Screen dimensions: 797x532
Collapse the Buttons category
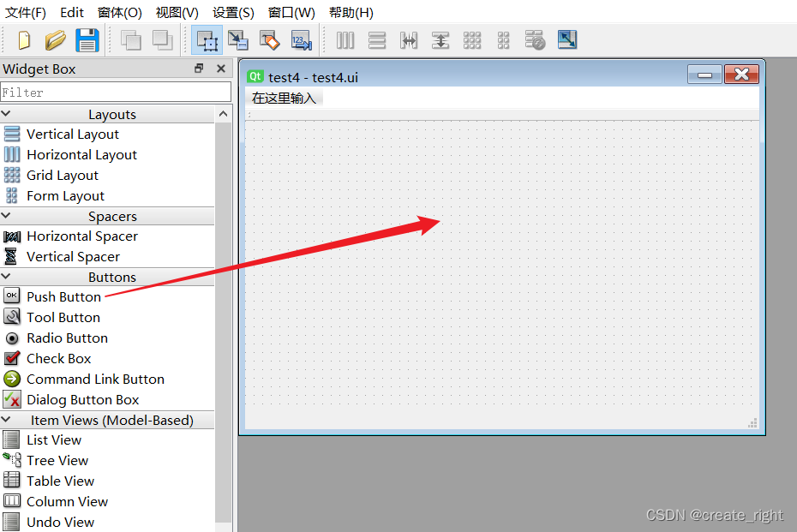(x=6, y=277)
